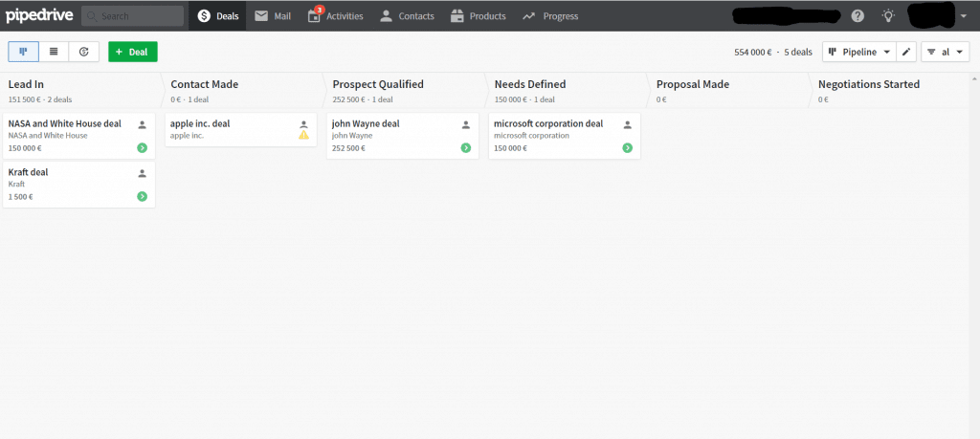Open the Mail tab
This screenshot has height=439, width=980.
[273, 16]
